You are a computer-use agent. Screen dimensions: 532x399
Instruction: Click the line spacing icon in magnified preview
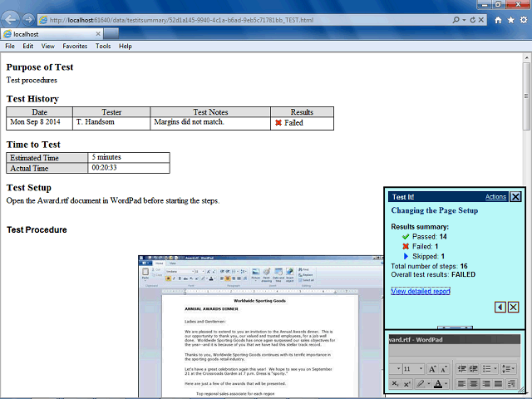point(505,368)
